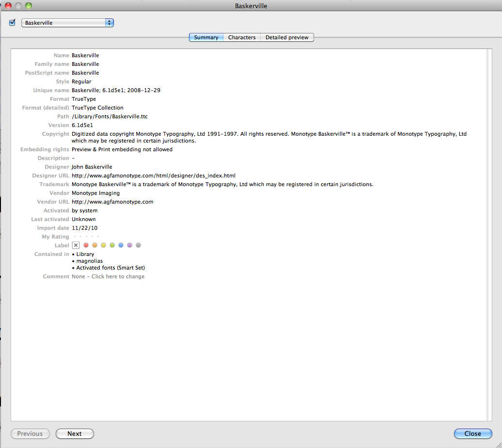The image size is (502, 448).
Task: Select Activated fonts (Smart Set) entry
Action: click(x=110, y=268)
